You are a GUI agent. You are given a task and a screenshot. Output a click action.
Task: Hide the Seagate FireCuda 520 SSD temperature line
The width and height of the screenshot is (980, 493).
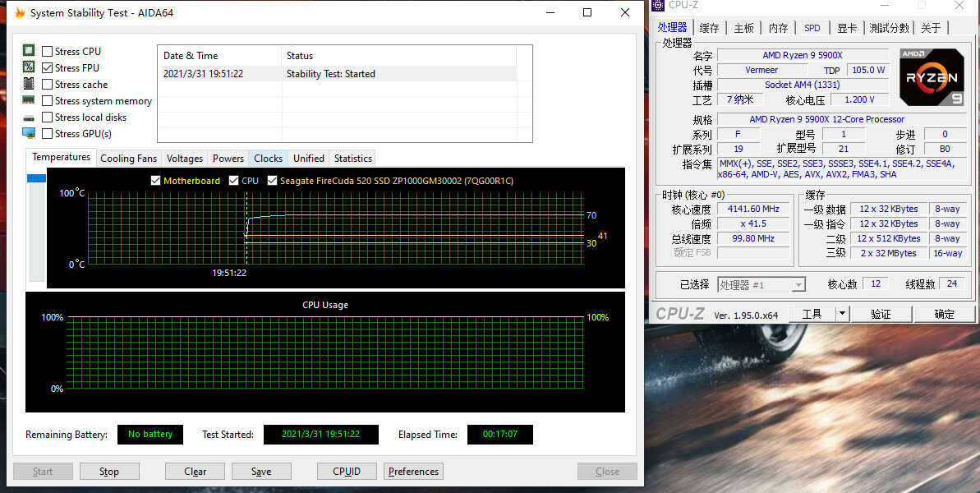[272, 181]
